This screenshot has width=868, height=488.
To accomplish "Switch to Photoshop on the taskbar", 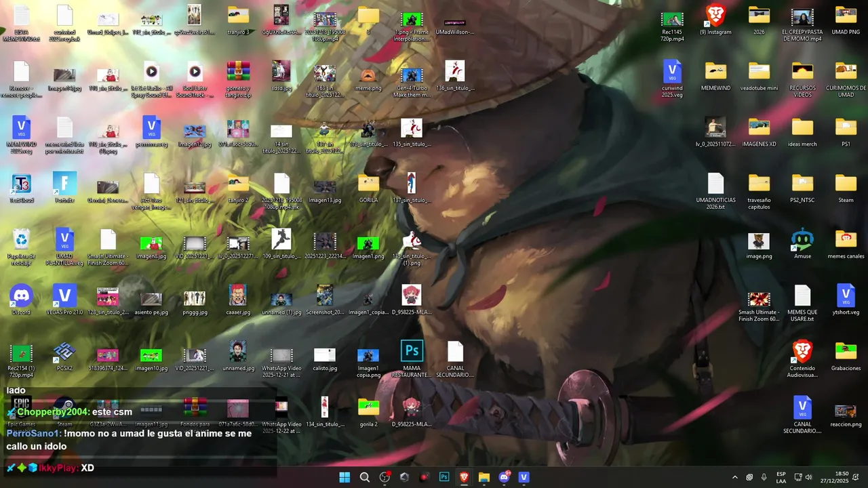I will [444, 477].
